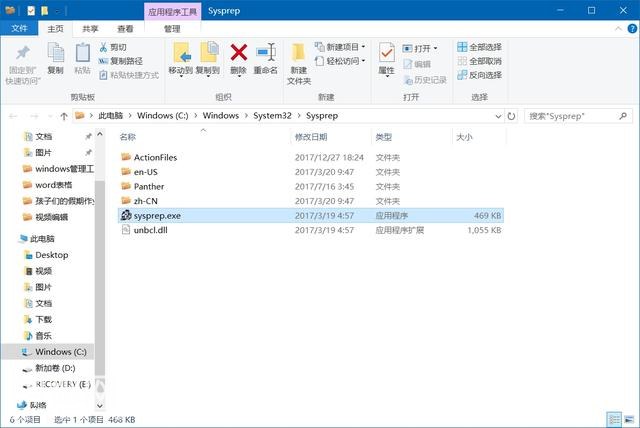The width and height of the screenshot is (640, 428).
Task: Click 此电脑 in the address breadcrumb
Action: 111,116
